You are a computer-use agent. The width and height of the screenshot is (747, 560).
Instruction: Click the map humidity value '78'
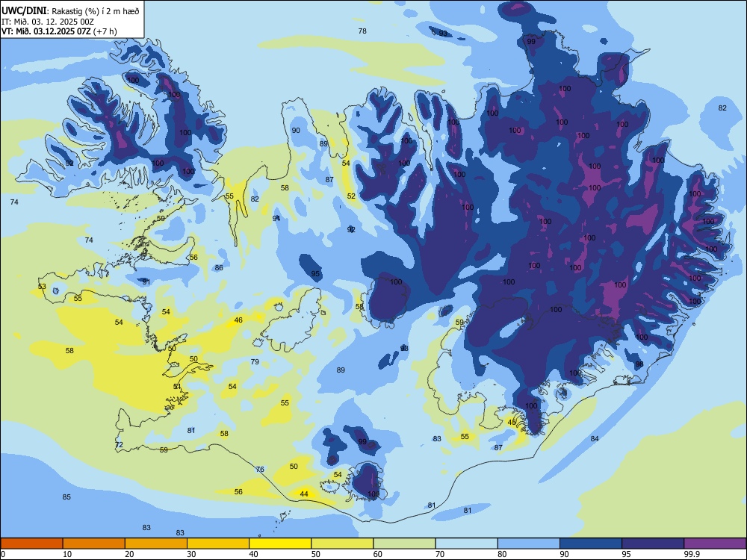(x=362, y=31)
